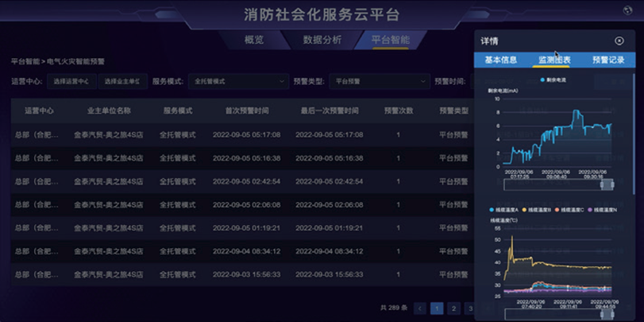Open the 选择运营中心 selector
Viewport: 644px width, 322px height.
coord(71,81)
